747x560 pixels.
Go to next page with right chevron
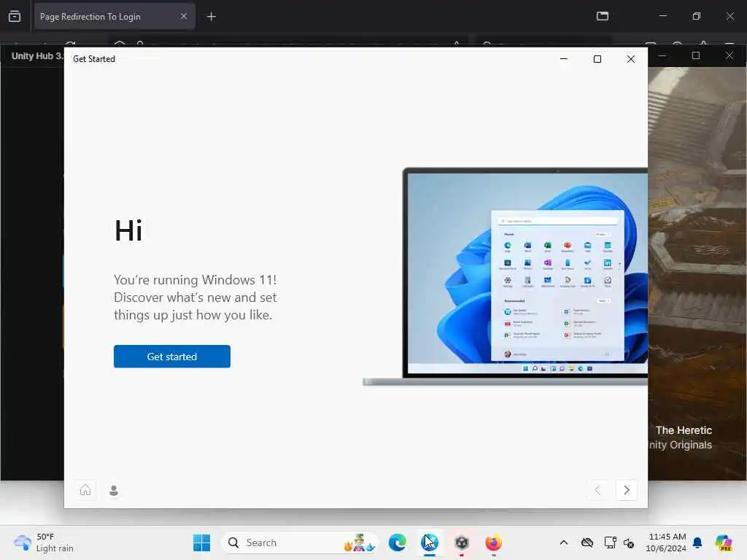[627, 490]
